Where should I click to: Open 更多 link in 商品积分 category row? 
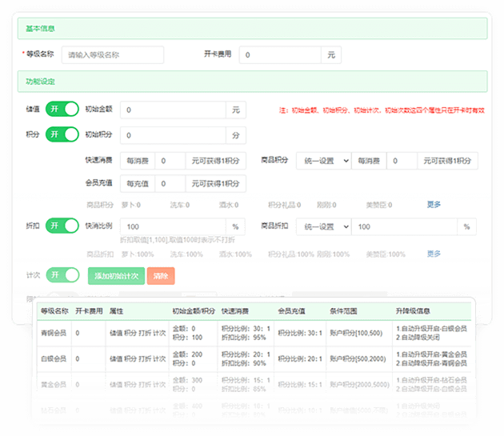pos(434,205)
